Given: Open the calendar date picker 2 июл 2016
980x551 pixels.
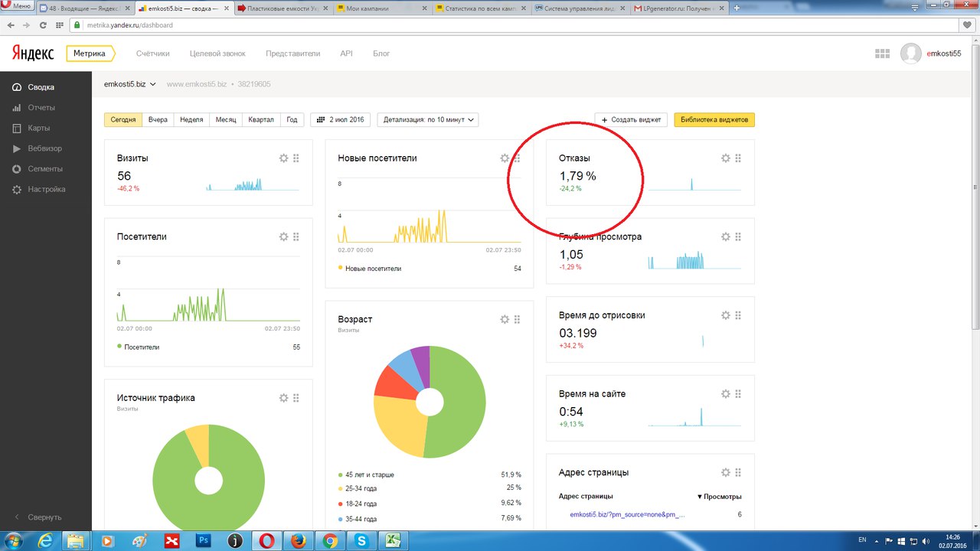Looking at the screenshot, I should 341,120.
